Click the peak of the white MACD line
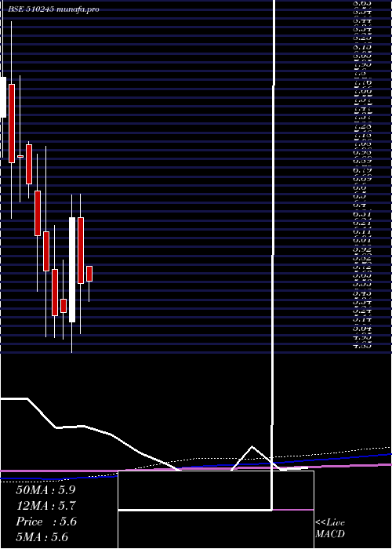Screen dimensions: 392x549 [252, 446]
